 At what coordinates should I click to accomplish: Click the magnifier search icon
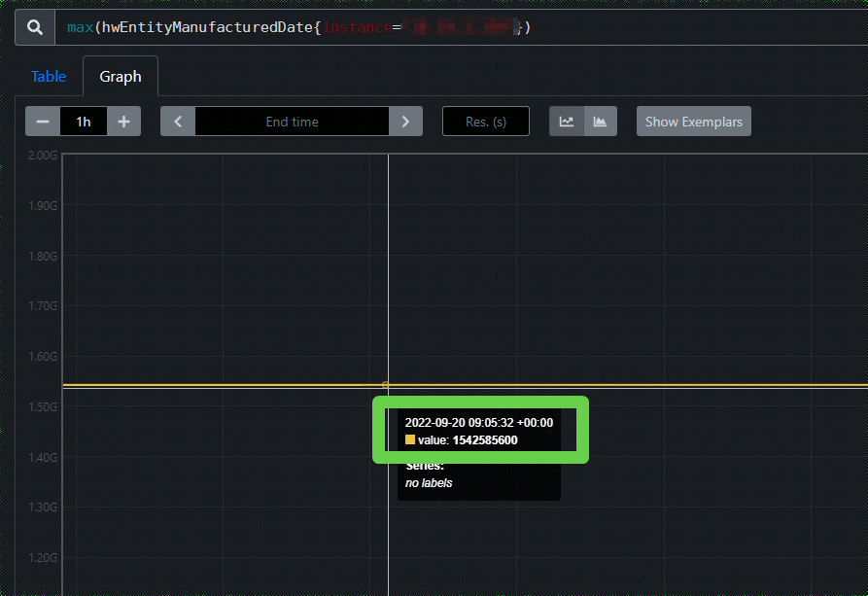(x=34, y=26)
